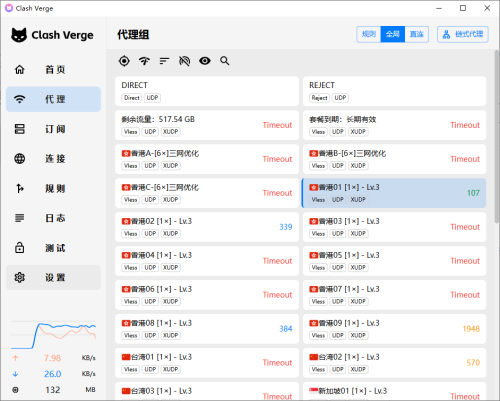Retest delay 570 on 台湾02

473,363
